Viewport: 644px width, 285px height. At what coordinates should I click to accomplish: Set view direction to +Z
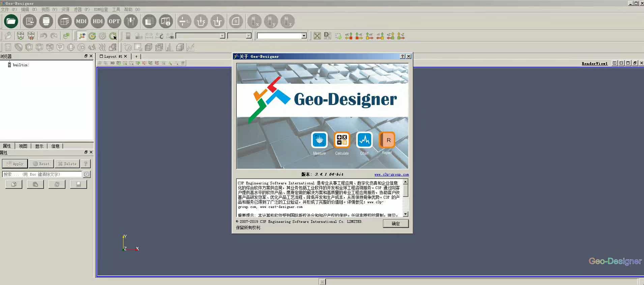tap(390, 36)
